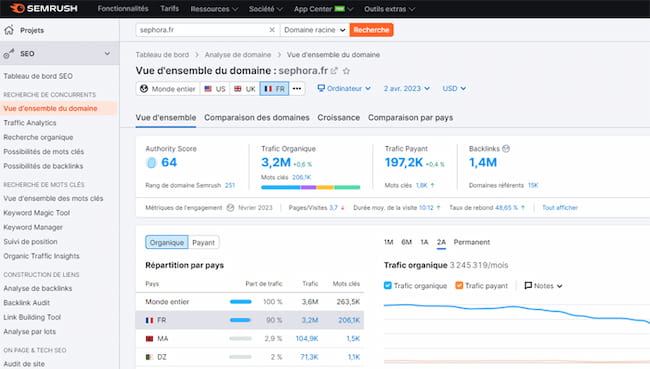Click the orange Recherche button
The height and width of the screenshot is (369, 650).
tap(371, 30)
